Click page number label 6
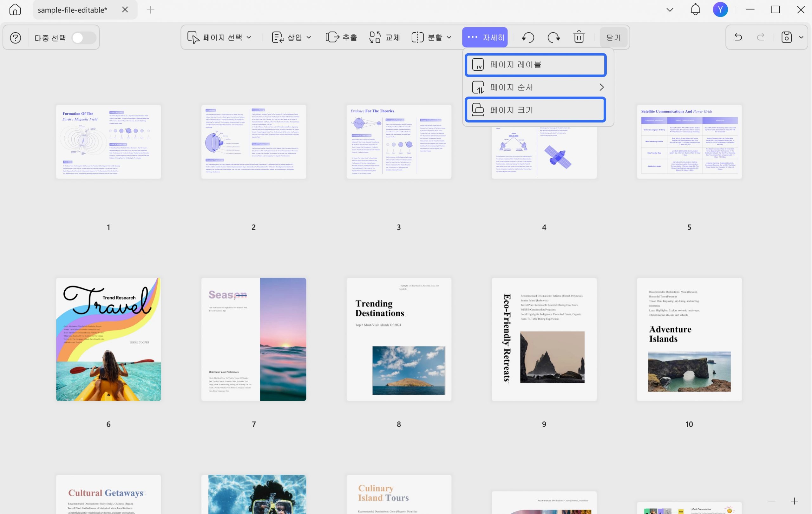This screenshot has width=812, height=514. click(x=108, y=424)
